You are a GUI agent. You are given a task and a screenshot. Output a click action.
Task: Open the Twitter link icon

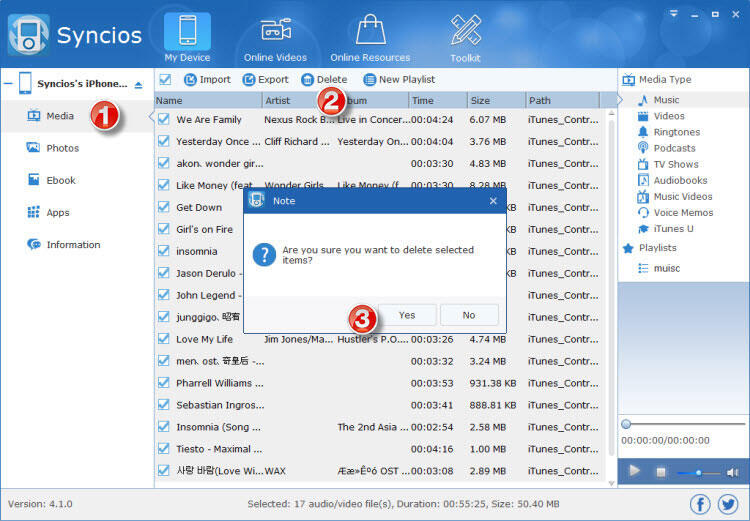(x=728, y=504)
